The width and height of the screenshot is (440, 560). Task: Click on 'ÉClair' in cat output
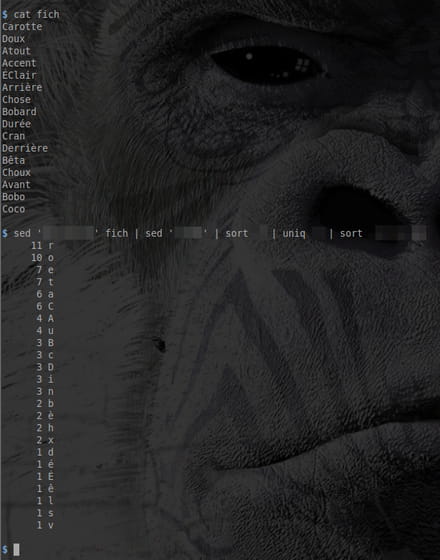tap(19, 75)
